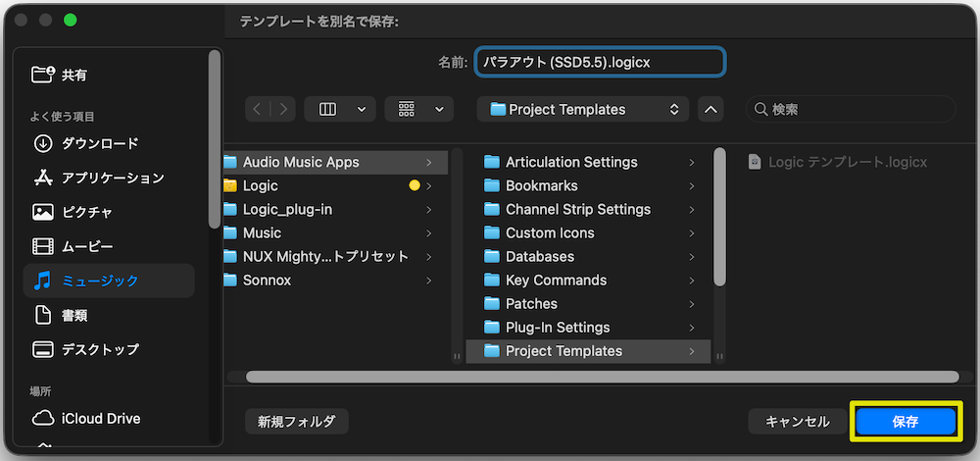The height and width of the screenshot is (461, 980).
Task: Click the search field
Action: coord(851,110)
